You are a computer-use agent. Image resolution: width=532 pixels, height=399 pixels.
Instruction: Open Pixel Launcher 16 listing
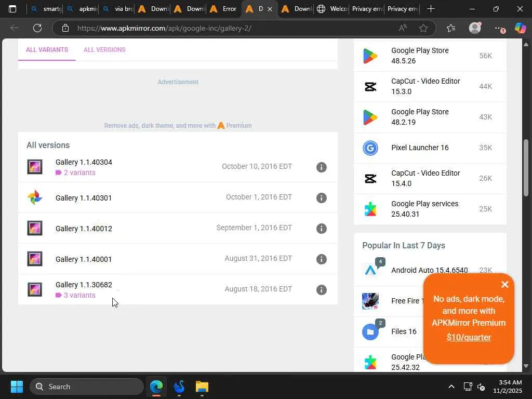(420, 148)
